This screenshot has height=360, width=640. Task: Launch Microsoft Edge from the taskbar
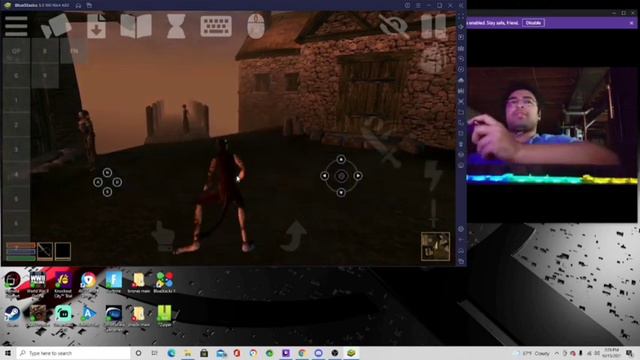pyautogui.click(x=171, y=353)
